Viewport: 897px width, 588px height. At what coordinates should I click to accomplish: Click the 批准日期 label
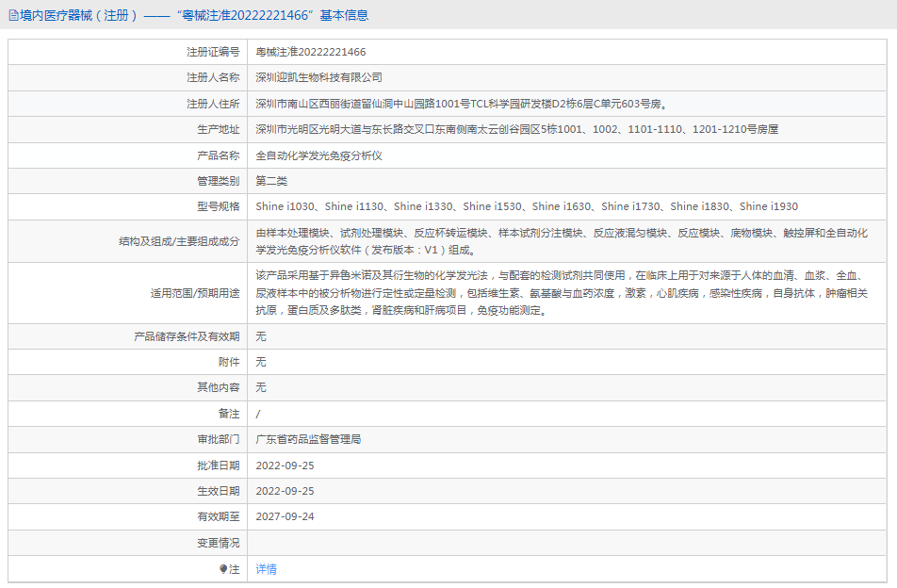(219, 465)
